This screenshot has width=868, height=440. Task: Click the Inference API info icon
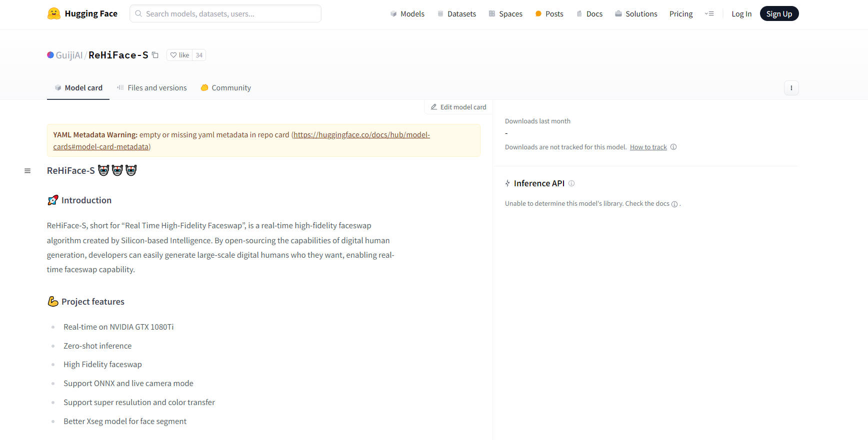click(571, 183)
